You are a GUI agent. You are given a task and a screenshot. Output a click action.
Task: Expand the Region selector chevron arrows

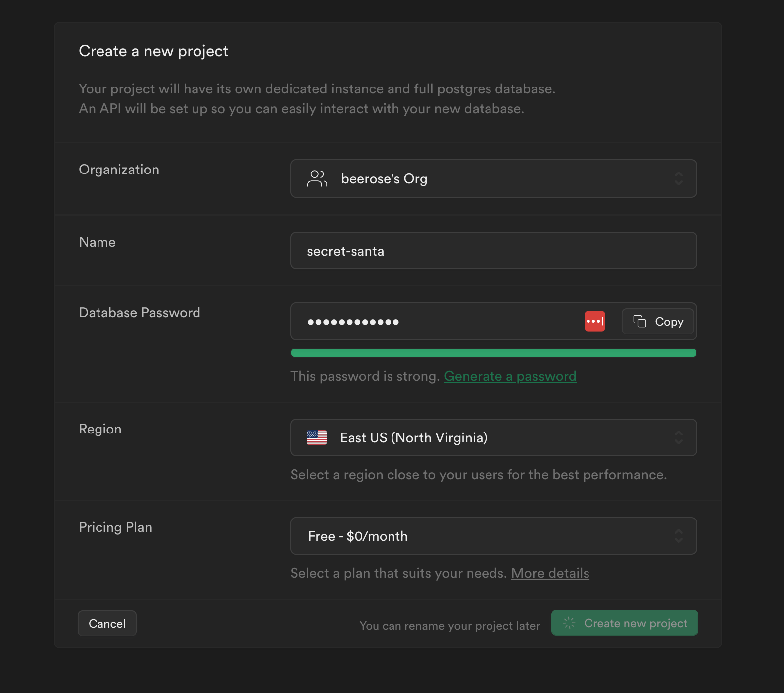[678, 437]
